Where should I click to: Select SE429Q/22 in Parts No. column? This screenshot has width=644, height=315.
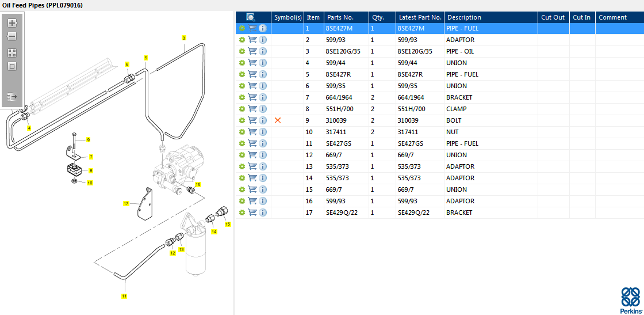pyautogui.click(x=341, y=212)
